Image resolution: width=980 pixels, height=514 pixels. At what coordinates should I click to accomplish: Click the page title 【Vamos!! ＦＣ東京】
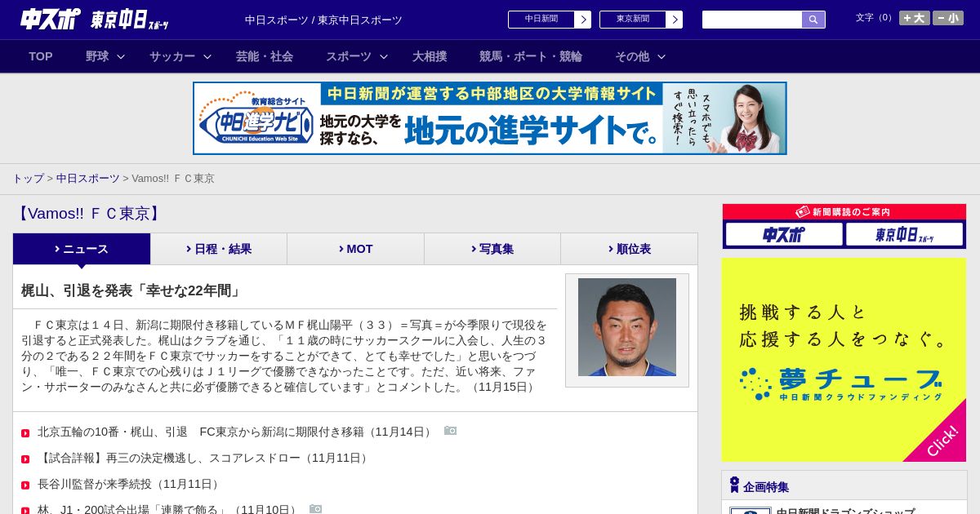[x=90, y=214]
